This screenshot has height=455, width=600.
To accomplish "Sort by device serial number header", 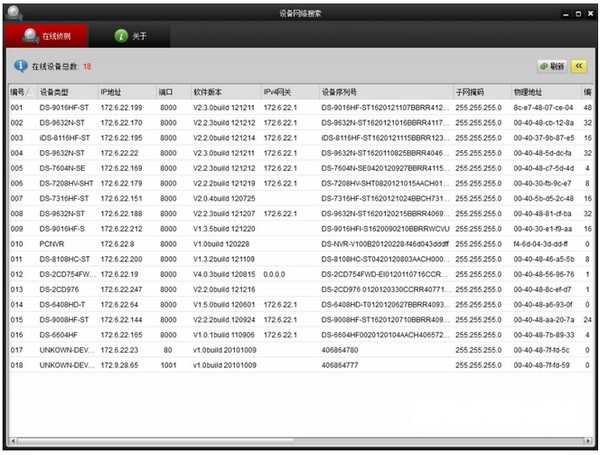I will (x=386, y=92).
